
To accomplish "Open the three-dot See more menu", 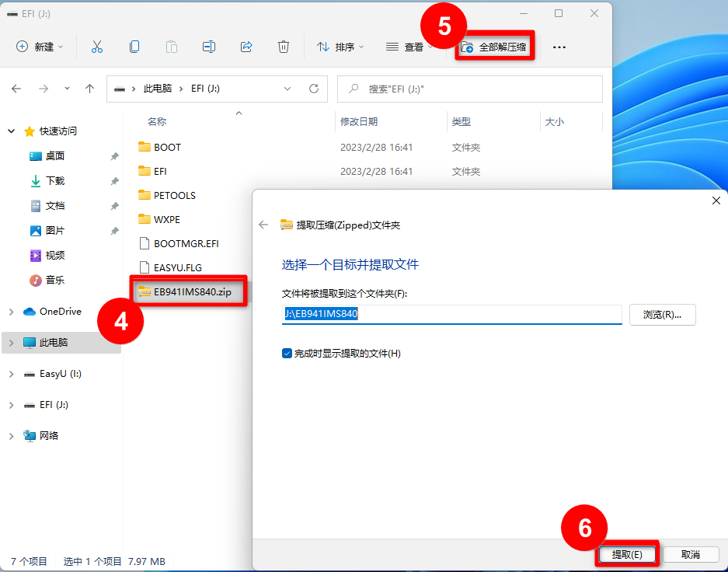I will [559, 47].
